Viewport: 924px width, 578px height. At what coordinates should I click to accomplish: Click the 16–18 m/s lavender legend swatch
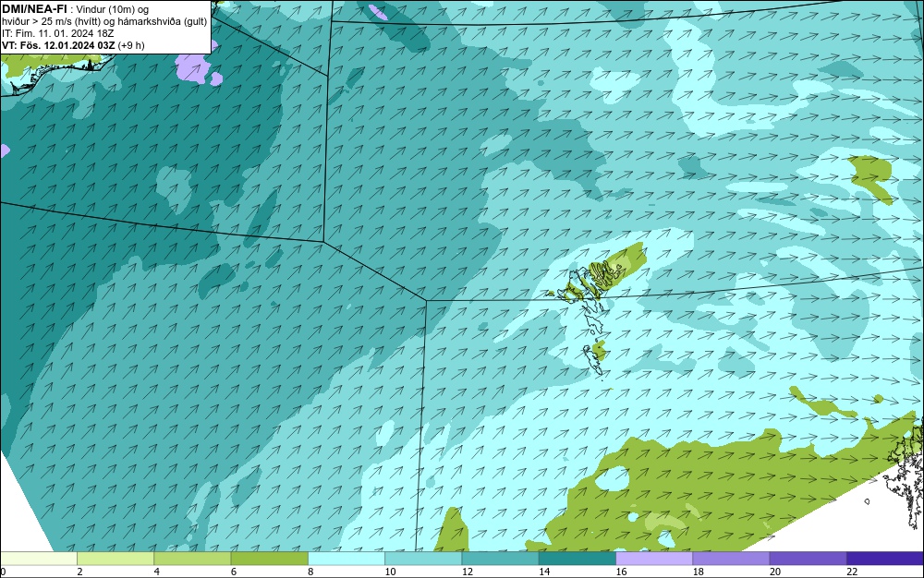[x=654, y=559]
